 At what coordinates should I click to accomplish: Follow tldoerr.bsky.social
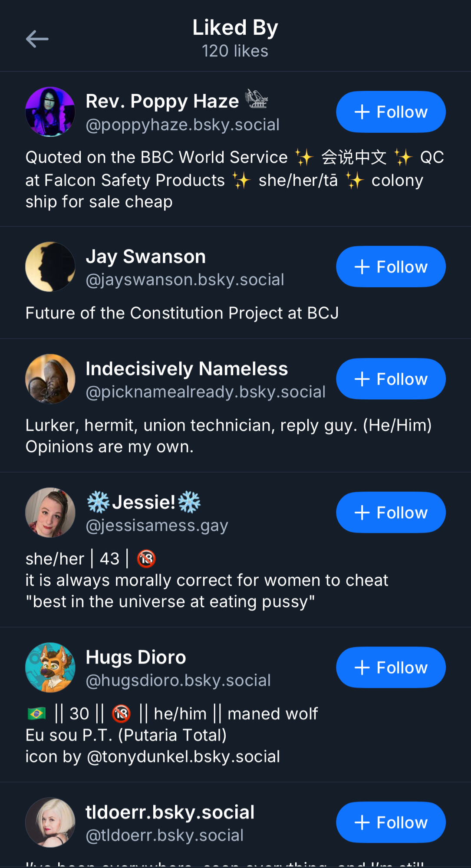click(391, 822)
